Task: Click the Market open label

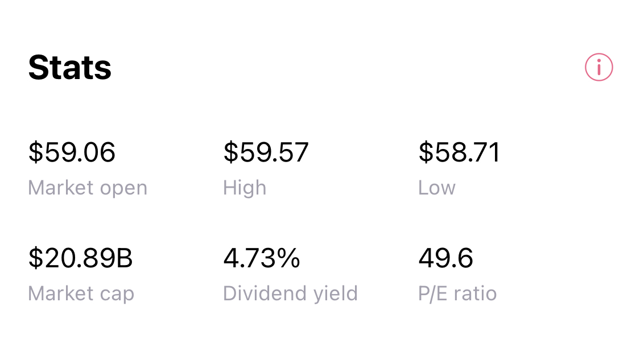Action: coord(88,188)
